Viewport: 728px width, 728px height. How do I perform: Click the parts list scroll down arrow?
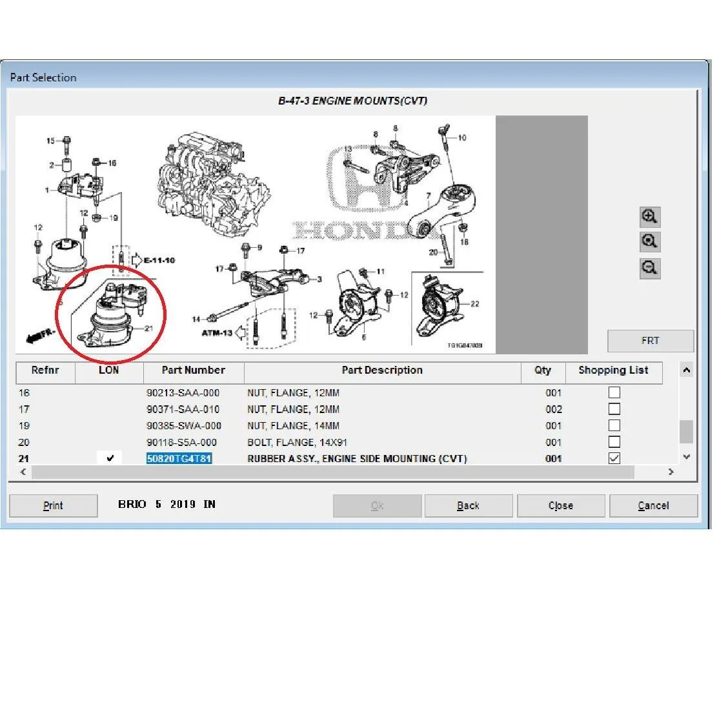click(686, 458)
